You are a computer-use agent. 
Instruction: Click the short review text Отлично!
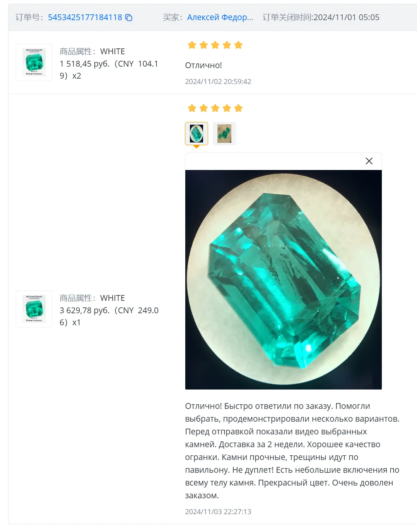pos(203,65)
